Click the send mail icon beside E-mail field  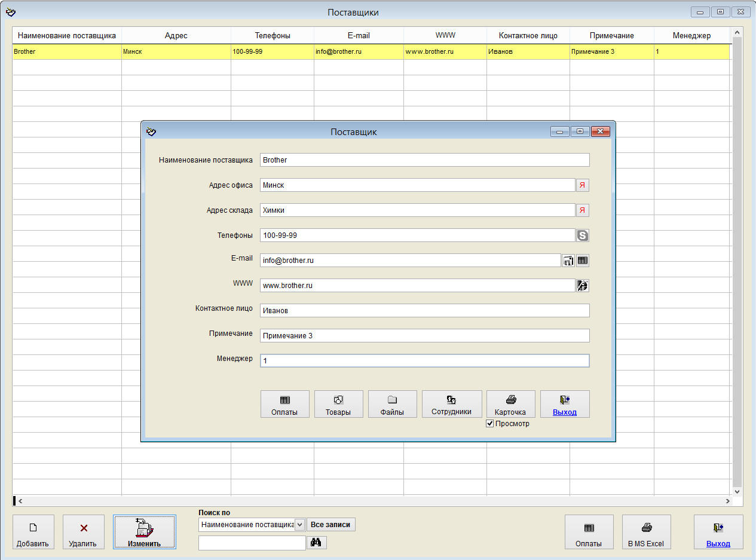[568, 261]
